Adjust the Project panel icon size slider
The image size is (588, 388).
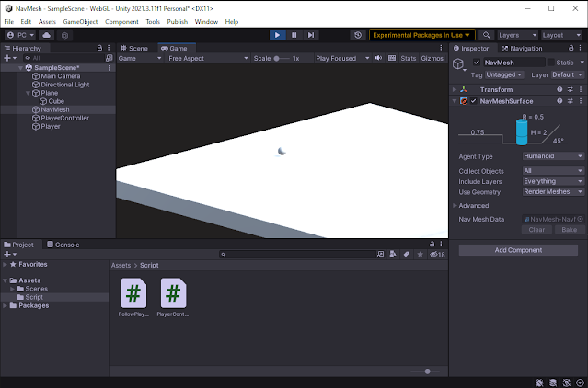coord(426,371)
